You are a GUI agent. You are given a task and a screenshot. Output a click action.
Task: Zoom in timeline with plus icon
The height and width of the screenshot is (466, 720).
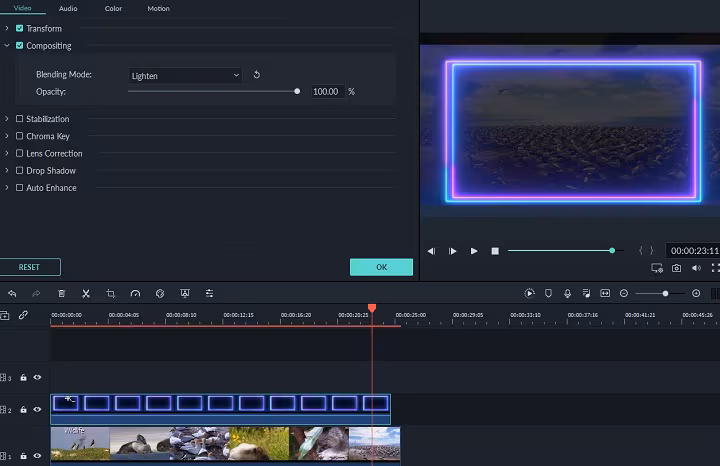click(x=696, y=293)
